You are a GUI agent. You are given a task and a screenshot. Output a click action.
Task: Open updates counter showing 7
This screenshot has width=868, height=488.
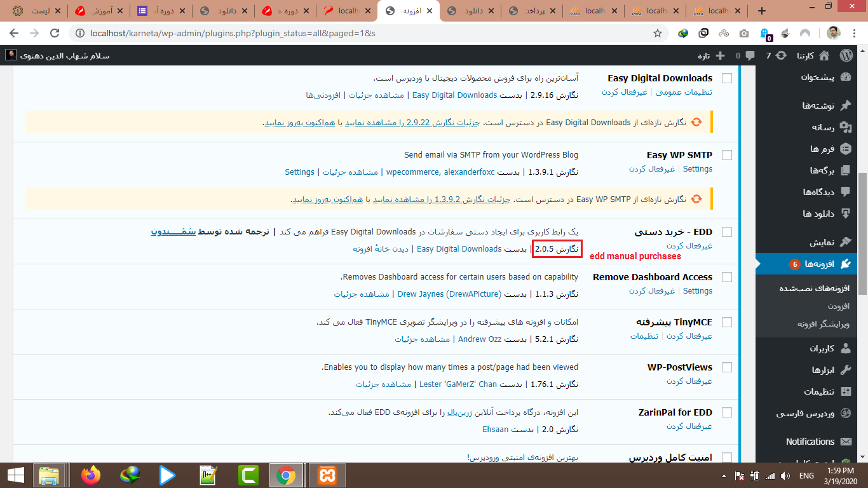(x=776, y=55)
